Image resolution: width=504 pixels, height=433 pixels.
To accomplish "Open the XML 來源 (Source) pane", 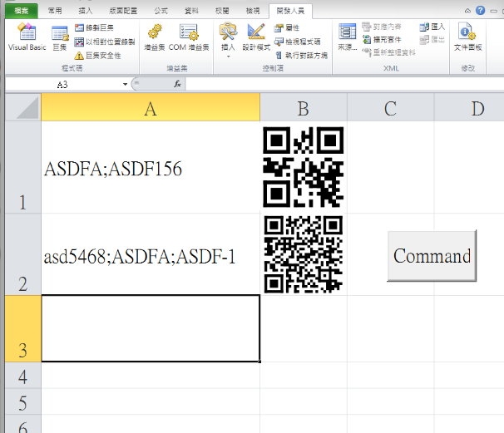I will [x=347, y=37].
